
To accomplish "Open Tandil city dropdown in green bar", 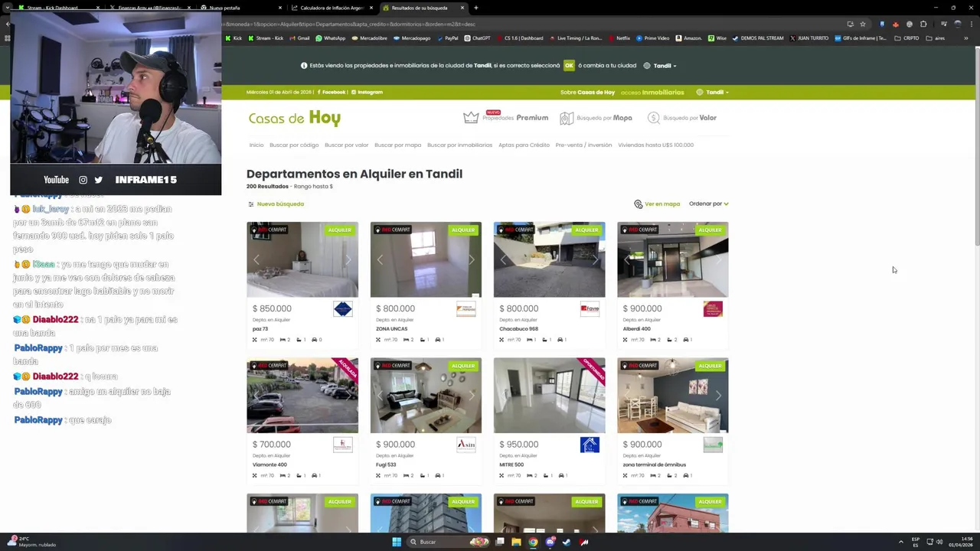I will 712,92.
